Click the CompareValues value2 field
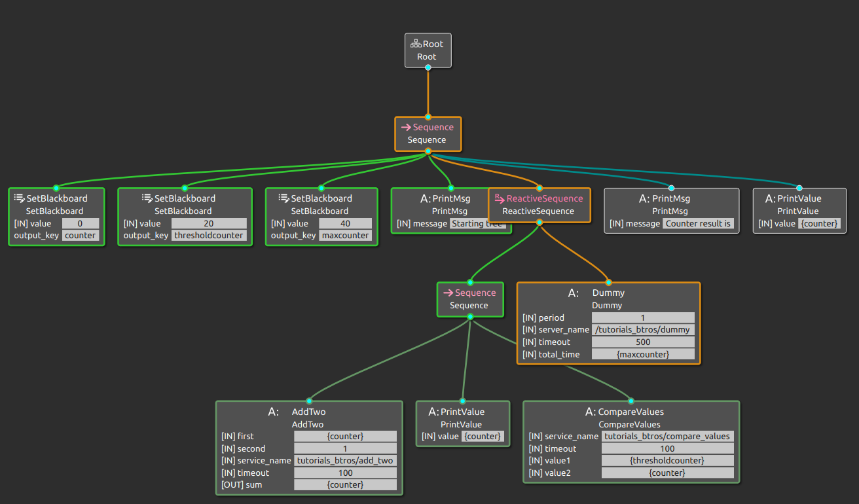 [x=667, y=473]
